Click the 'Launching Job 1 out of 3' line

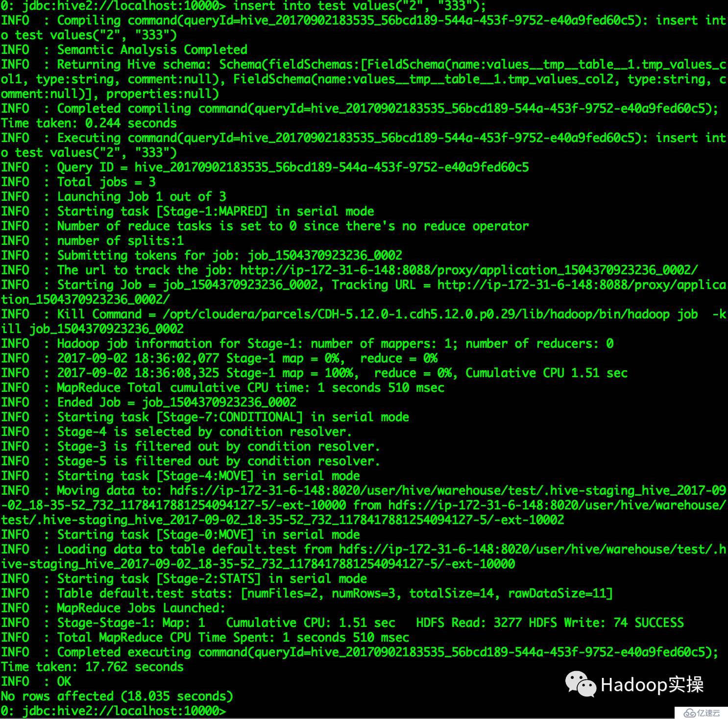113,196
